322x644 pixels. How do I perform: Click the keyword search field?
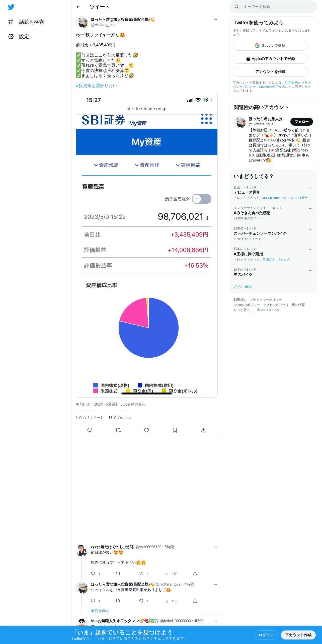pyautogui.click(x=273, y=7)
